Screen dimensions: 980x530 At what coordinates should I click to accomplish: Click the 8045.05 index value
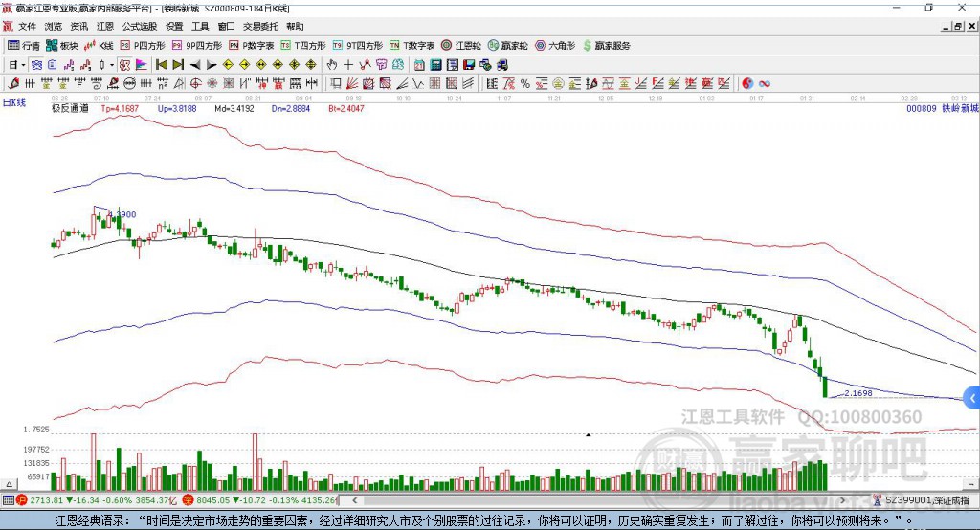(213, 500)
